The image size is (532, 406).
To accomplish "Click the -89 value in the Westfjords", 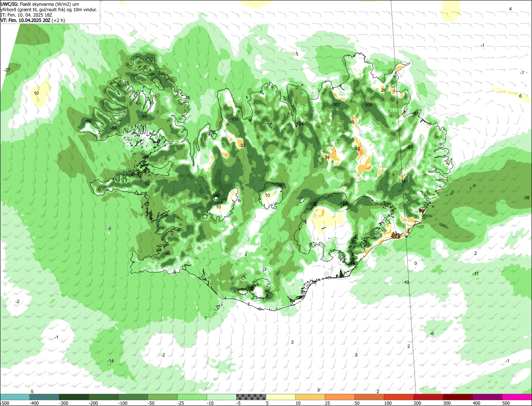I will tap(144, 116).
